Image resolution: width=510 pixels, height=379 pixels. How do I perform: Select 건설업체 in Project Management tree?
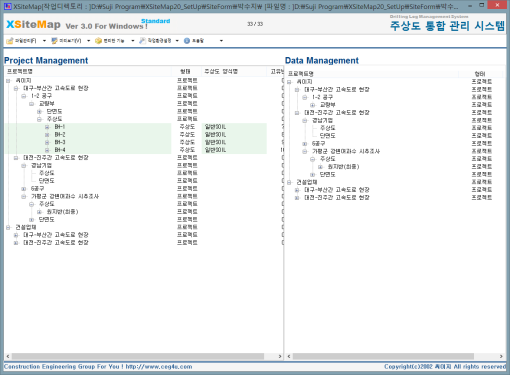click(26, 227)
